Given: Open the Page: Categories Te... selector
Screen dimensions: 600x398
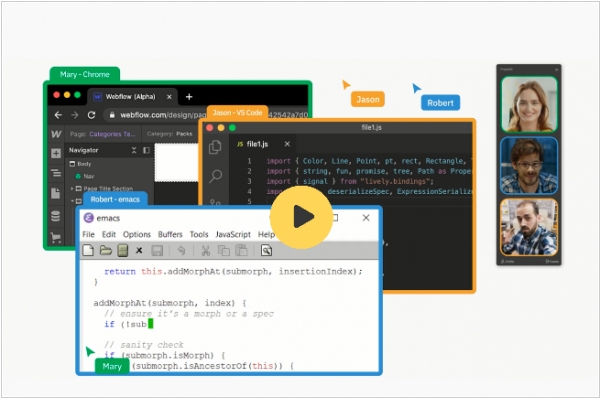Looking at the screenshot, I should click(x=103, y=134).
